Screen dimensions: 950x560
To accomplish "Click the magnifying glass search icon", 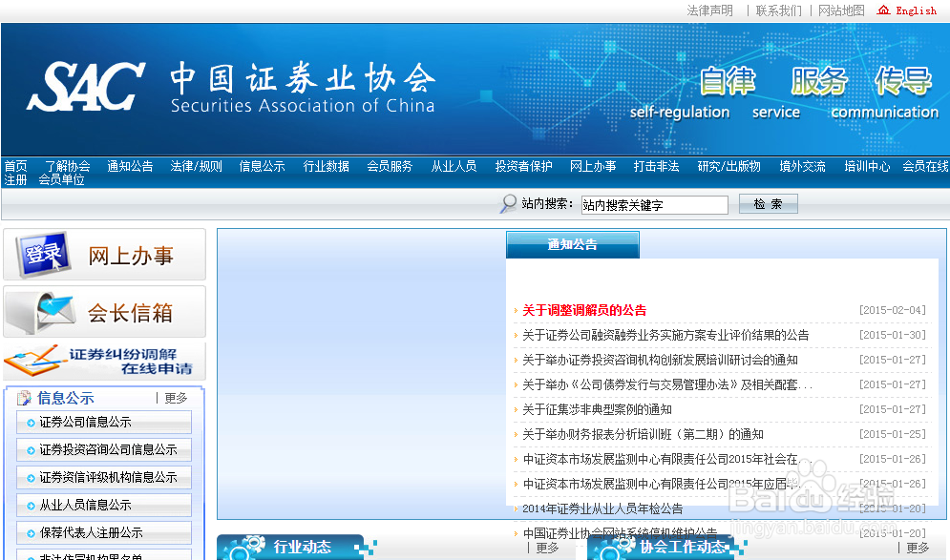I will (508, 203).
